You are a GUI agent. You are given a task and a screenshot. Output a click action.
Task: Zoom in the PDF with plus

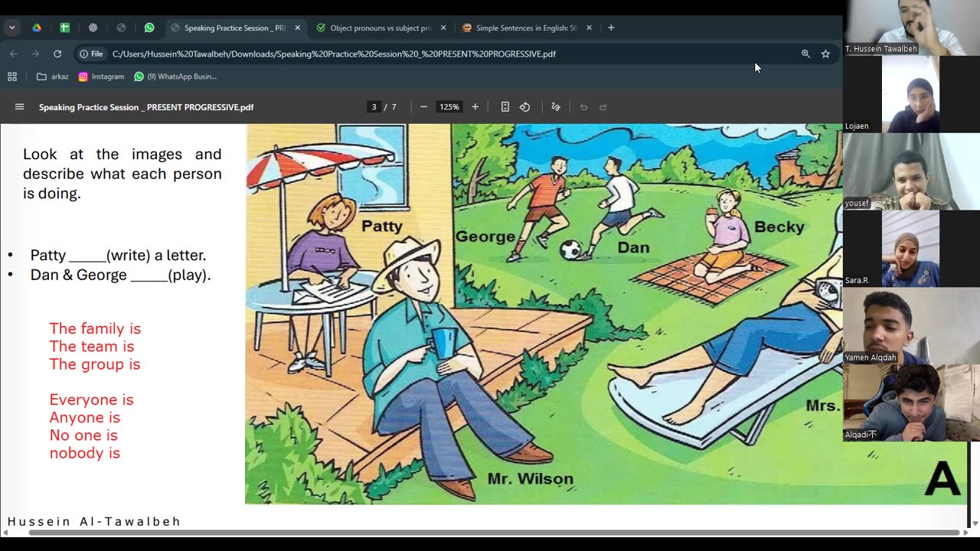click(x=475, y=107)
